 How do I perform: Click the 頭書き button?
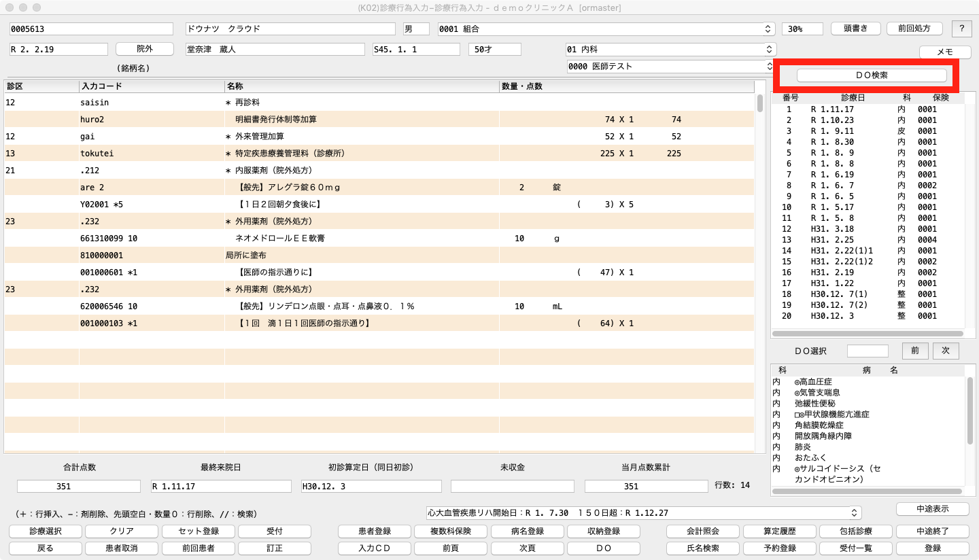856,29
